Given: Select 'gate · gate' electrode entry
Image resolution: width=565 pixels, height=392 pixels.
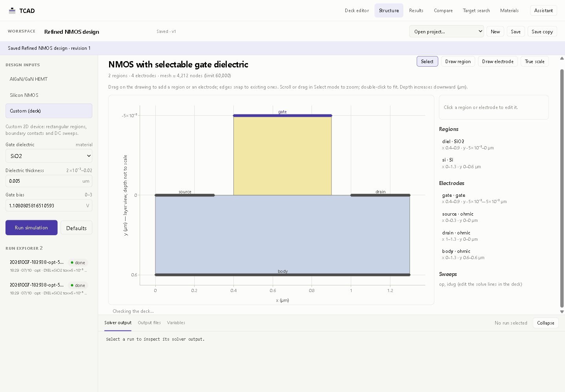Looking at the screenshot, I should click(x=494, y=198).
